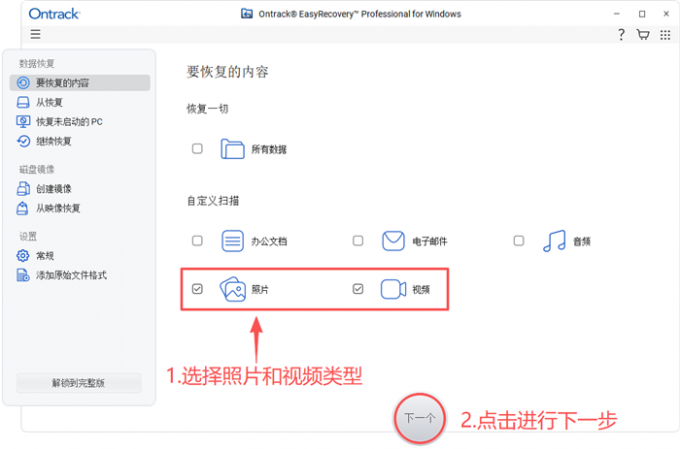The height and width of the screenshot is (449, 680).
Task: Click the 照片 picture icon
Action: (232, 289)
